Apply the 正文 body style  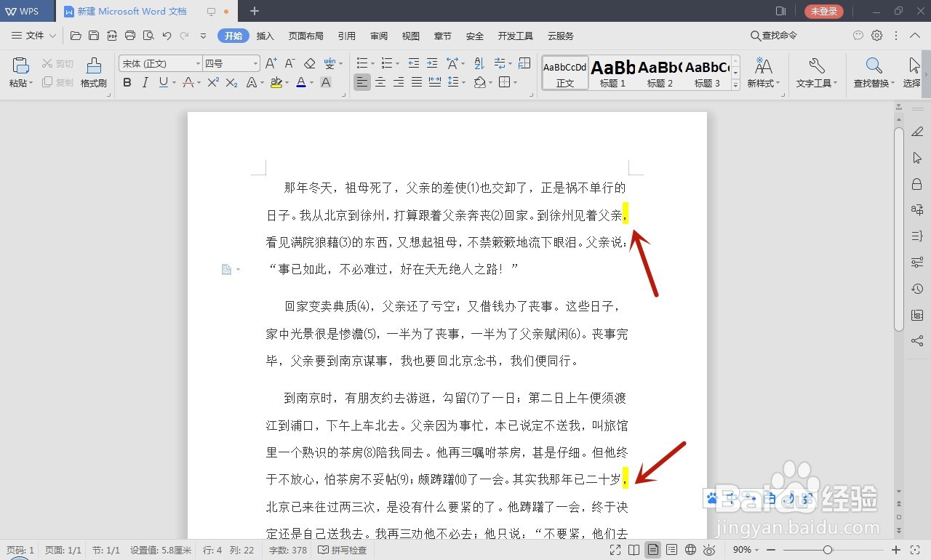(565, 73)
